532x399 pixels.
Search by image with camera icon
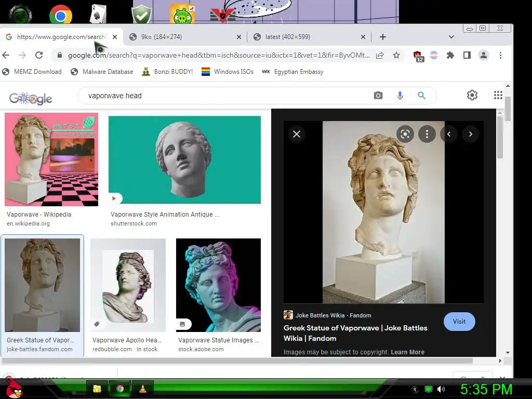click(x=378, y=96)
